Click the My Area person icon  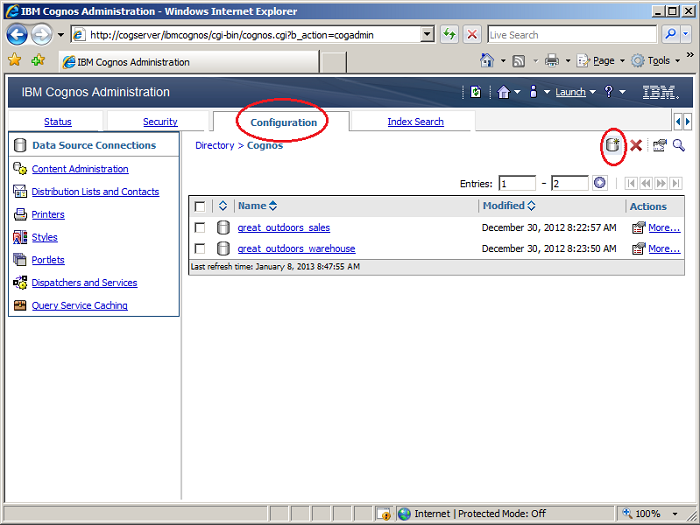[533, 92]
